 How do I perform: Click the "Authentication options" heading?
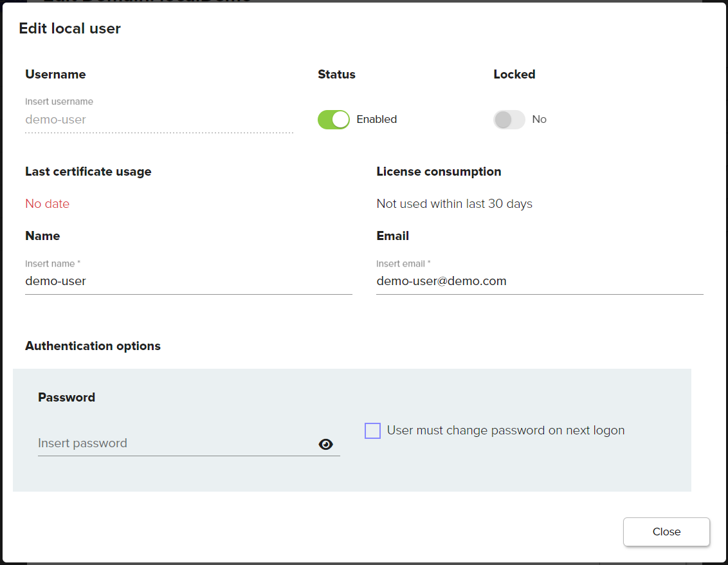tap(93, 346)
